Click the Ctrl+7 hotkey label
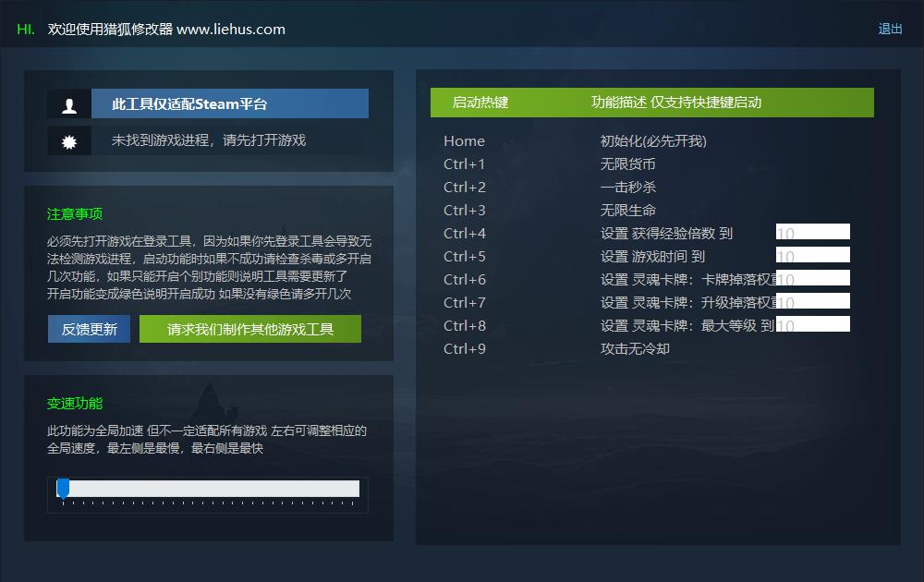924x582 pixels. tap(465, 303)
